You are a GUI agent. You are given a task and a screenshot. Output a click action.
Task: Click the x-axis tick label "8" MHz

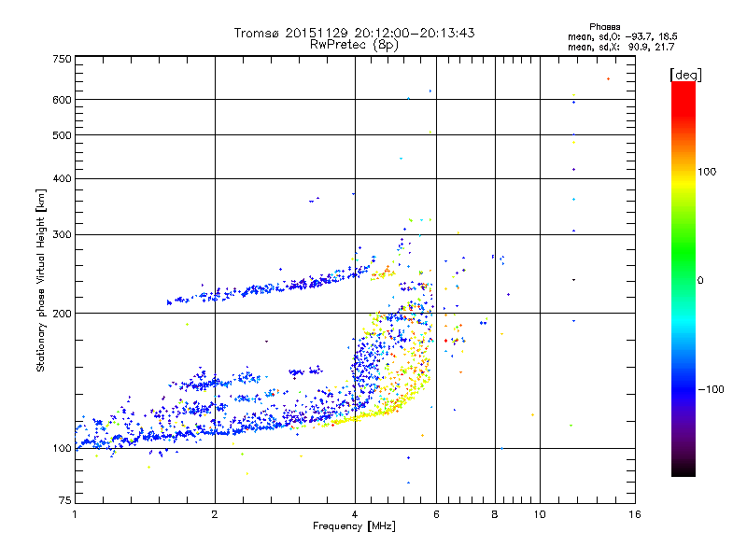(495, 514)
